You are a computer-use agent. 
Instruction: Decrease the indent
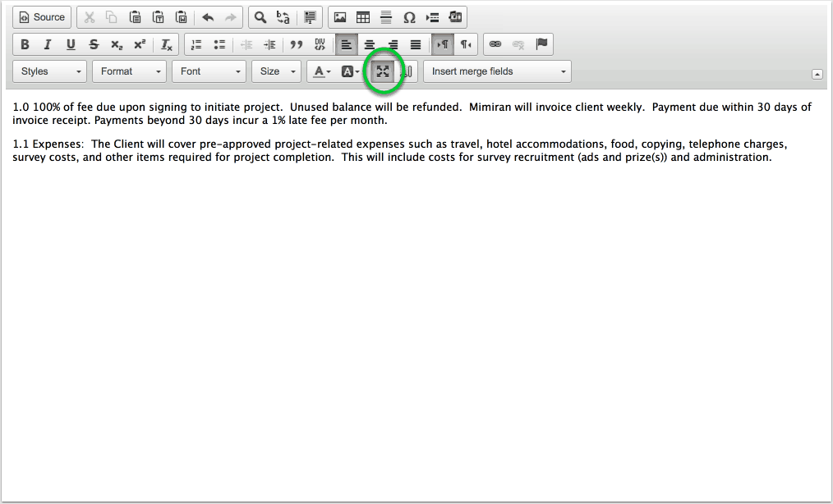246,44
